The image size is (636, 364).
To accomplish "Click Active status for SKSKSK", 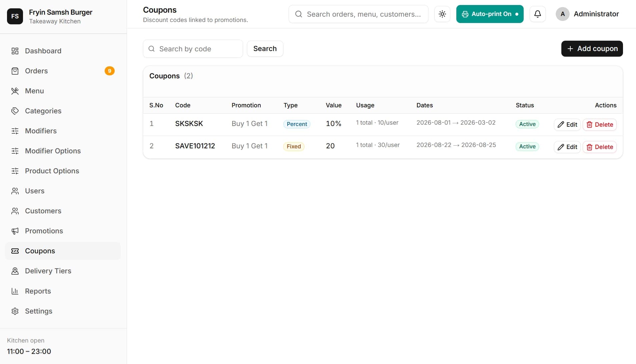I will (x=527, y=124).
